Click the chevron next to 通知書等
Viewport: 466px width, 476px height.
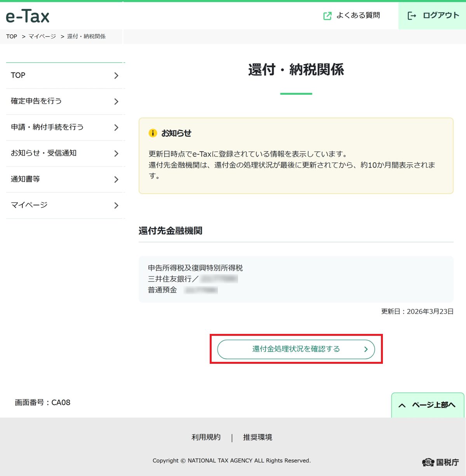[x=116, y=179]
